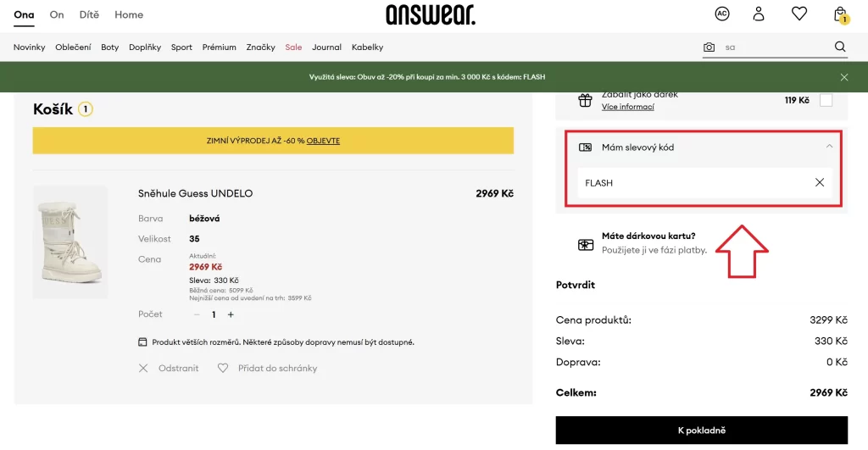Click the large product box icon

point(142,342)
